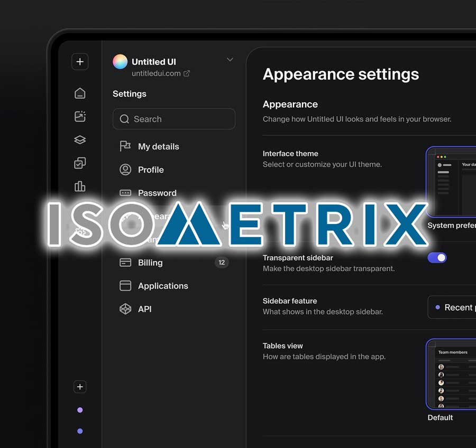Select the light purple dot in the rail
This screenshot has height=448, width=476.
(x=80, y=410)
